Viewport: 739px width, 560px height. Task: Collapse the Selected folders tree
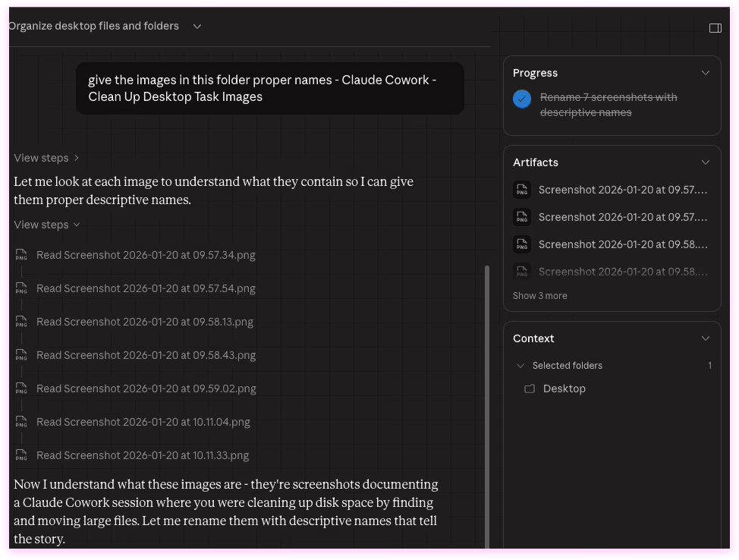tap(520, 366)
